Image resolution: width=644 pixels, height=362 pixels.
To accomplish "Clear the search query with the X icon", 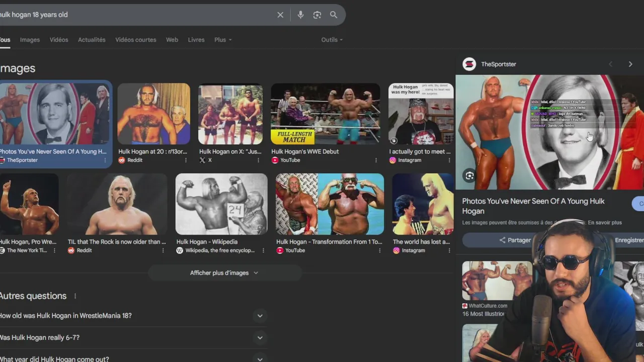I will [x=280, y=15].
